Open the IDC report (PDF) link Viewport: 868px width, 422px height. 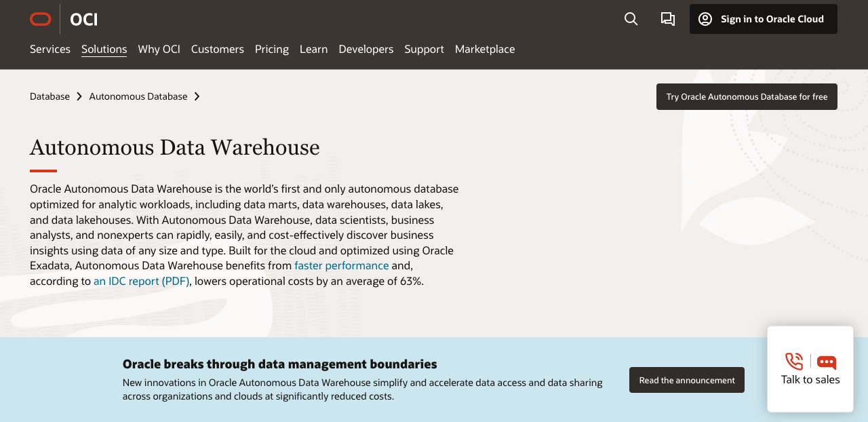[x=142, y=281]
